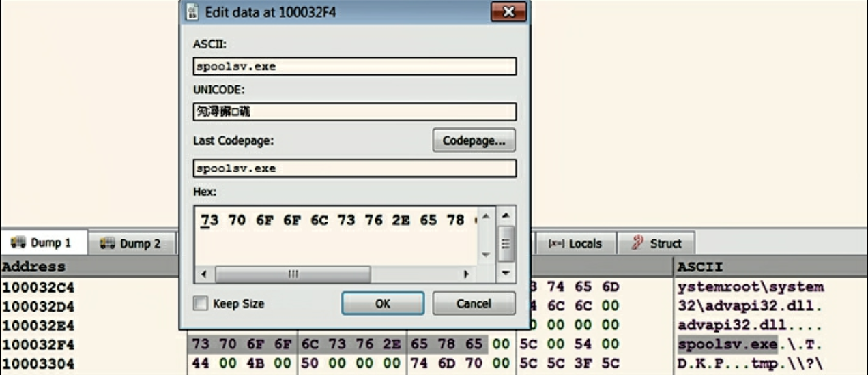Click hex bytes '44 00 4B 00' in dump row
The height and width of the screenshot is (375, 868).
tap(242, 363)
